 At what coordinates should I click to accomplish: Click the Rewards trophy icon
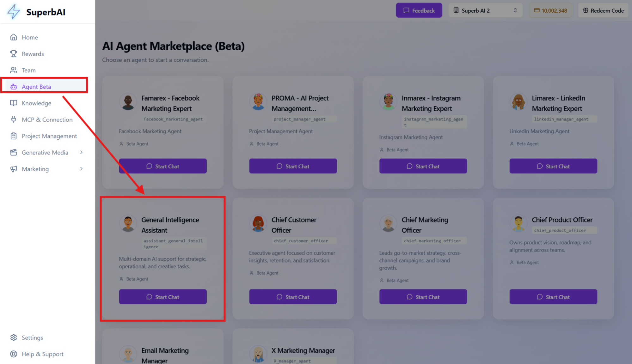point(14,54)
